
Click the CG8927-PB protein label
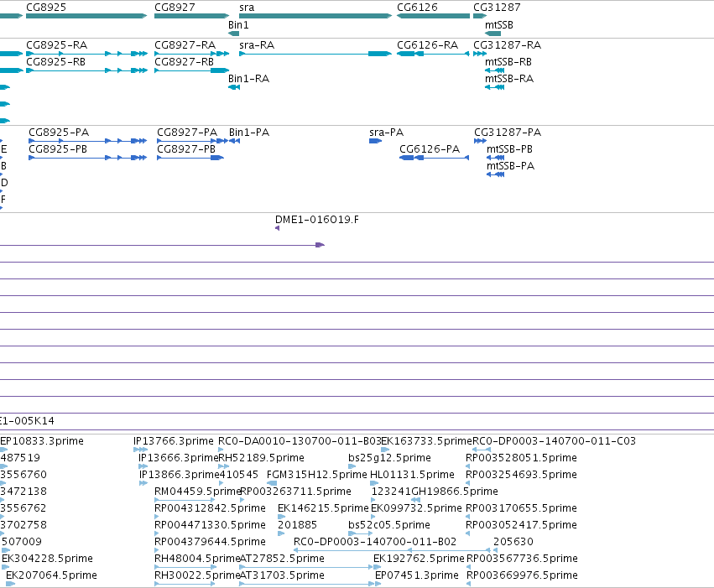tap(186, 149)
